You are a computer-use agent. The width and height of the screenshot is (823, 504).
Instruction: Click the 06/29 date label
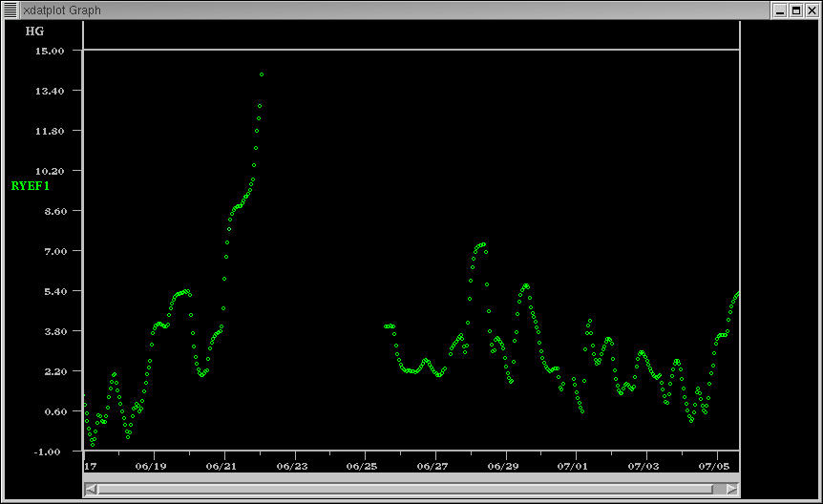[503, 466]
